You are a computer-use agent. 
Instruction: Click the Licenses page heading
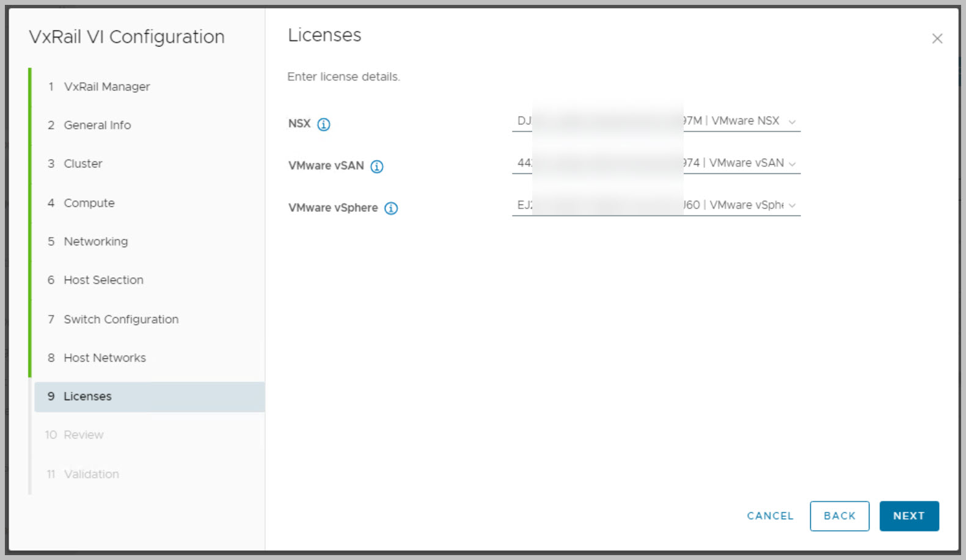(x=324, y=35)
